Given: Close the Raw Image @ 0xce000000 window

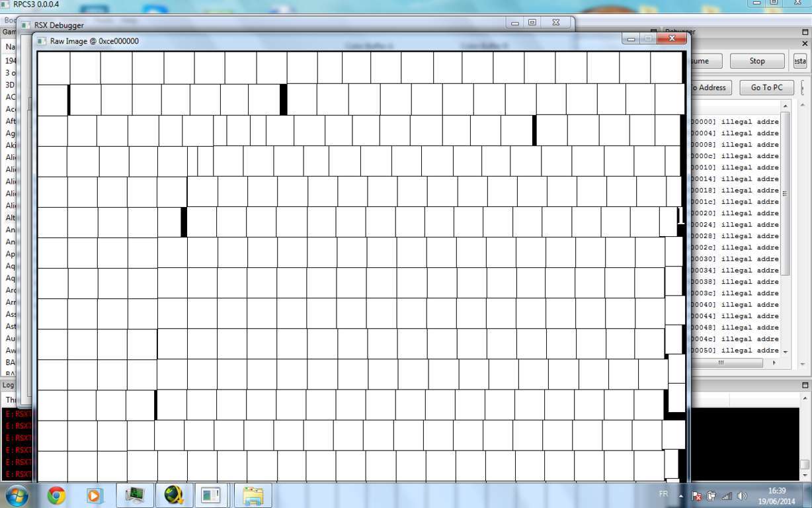Looking at the screenshot, I should 672,39.
